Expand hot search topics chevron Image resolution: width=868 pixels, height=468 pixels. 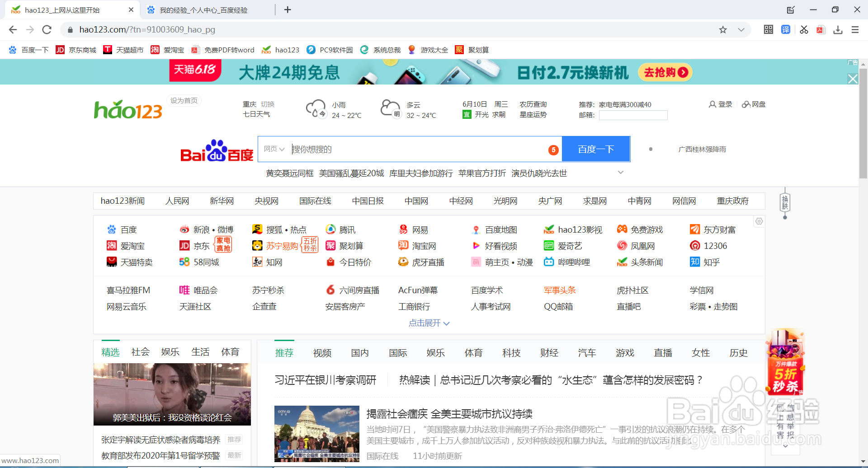621,173
